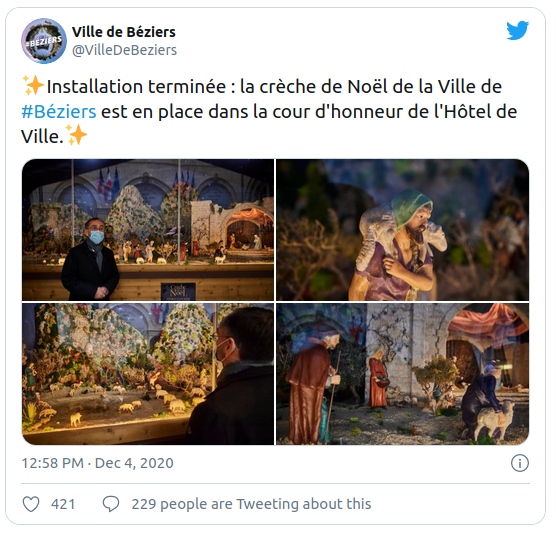Follow the #Béziers hashtag link
Screen dimensions: 556x535
click(x=59, y=111)
